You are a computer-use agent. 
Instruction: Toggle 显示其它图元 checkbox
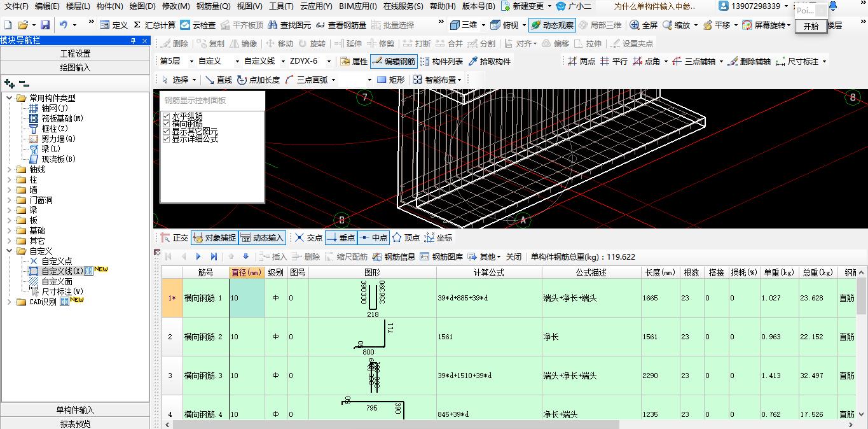coord(167,131)
